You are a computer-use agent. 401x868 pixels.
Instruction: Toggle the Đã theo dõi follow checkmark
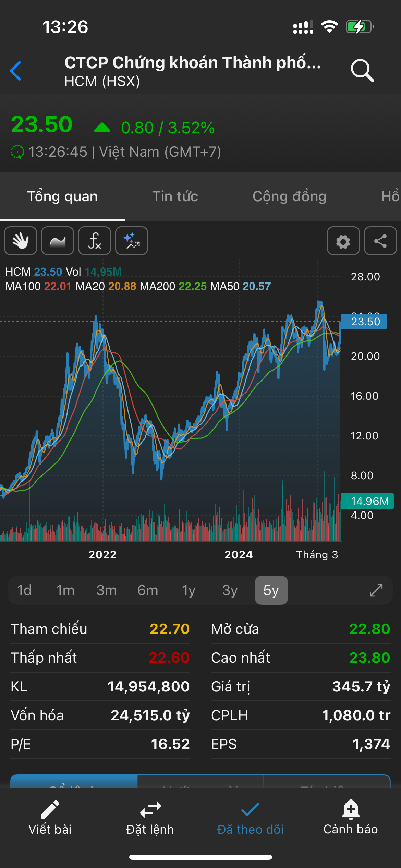coord(251,818)
